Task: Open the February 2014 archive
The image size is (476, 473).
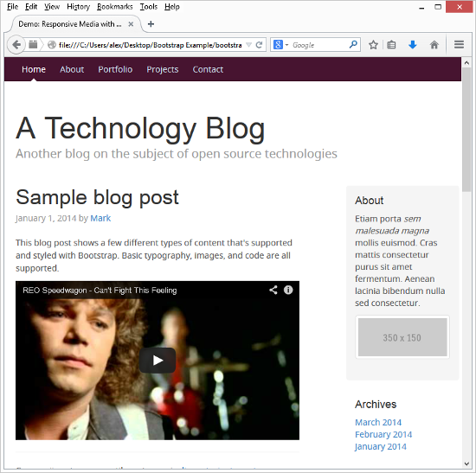Action: point(383,434)
